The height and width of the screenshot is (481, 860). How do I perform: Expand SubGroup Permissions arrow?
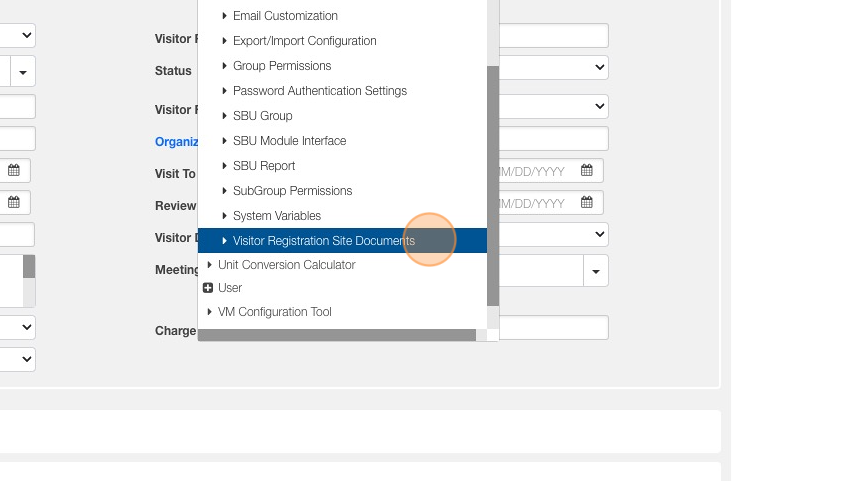(224, 191)
